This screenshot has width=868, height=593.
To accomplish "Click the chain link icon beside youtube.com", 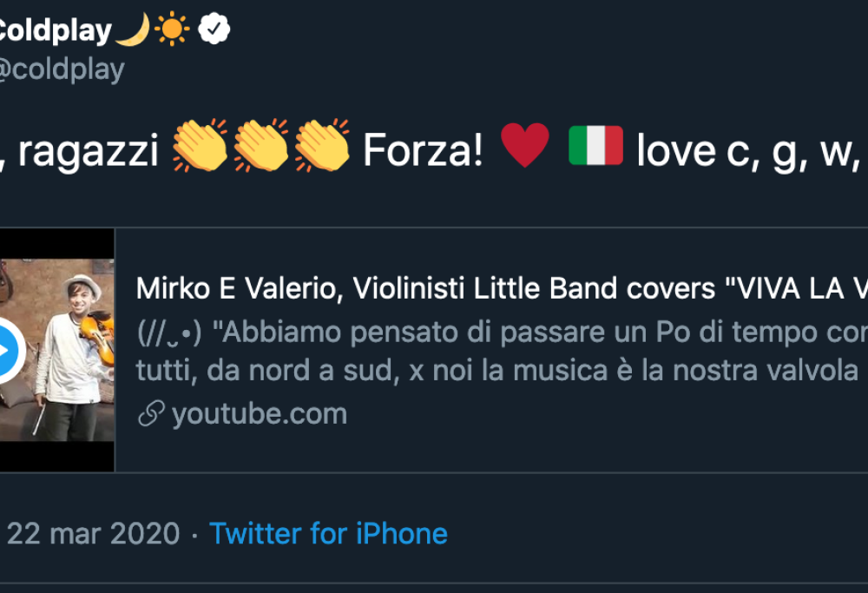I will pos(151,414).
